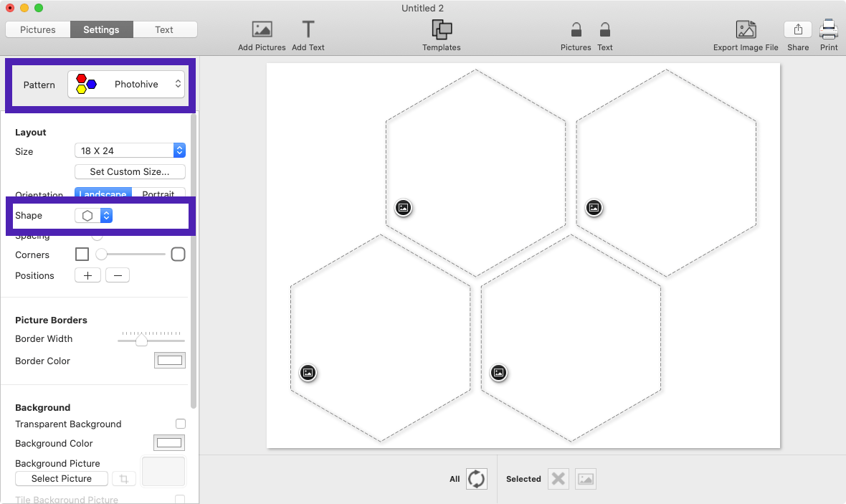
Task: Open the Share menu icon
Action: (798, 29)
